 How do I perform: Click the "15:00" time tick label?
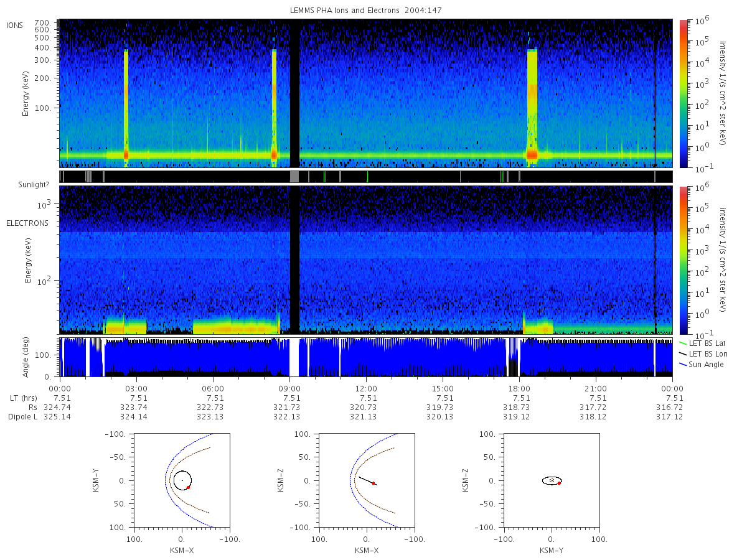point(443,388)
